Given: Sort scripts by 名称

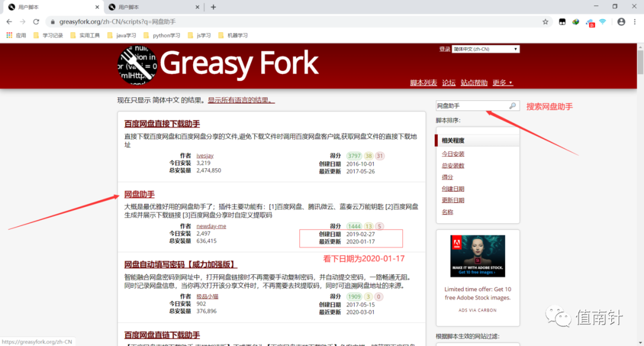Looking at the screenshot, I should (447, 212).
